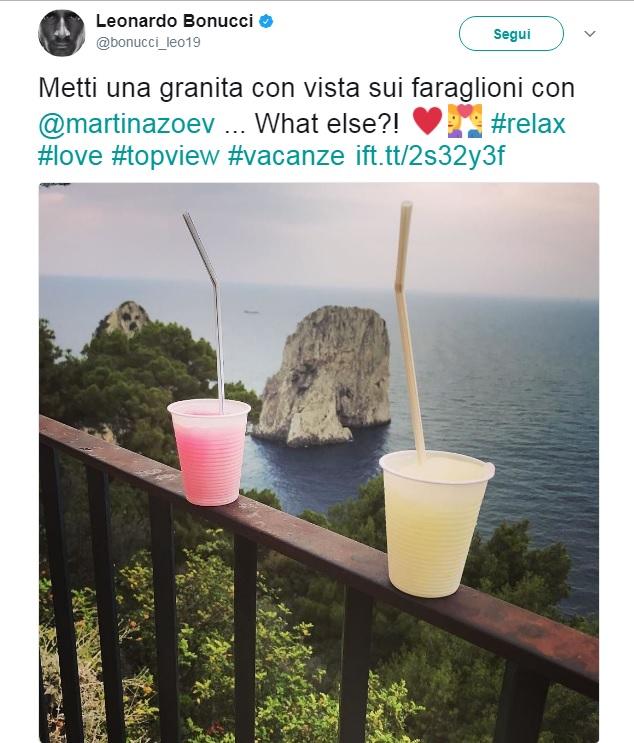Click the red heart emoji
The height and width of the screenshot is (743, 634).
pos(427,120)
